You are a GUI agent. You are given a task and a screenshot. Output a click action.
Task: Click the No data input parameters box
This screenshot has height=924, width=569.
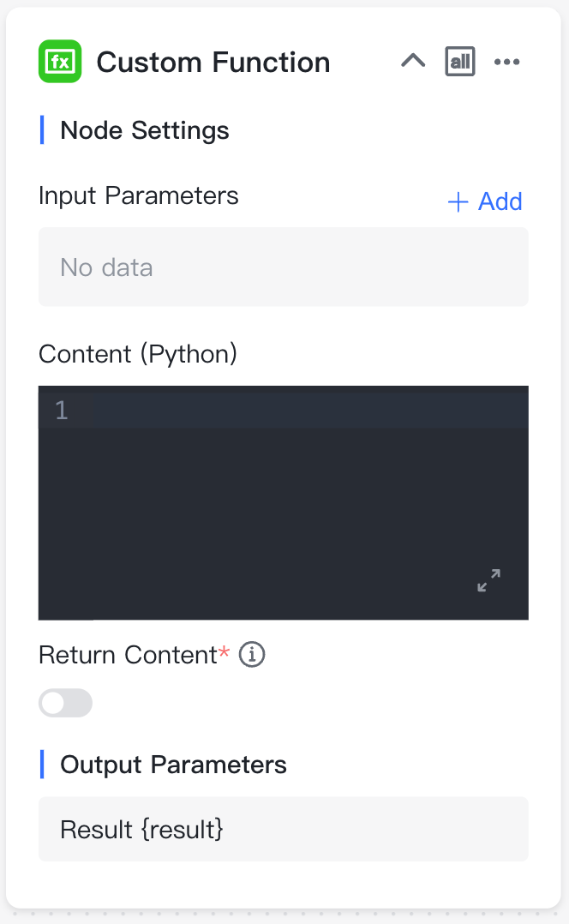click(284, 267)
